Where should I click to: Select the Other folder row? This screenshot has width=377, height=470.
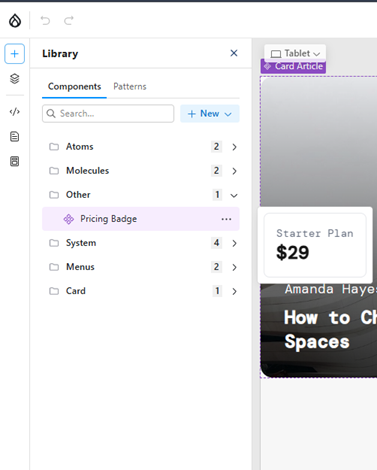click(141, 195)
